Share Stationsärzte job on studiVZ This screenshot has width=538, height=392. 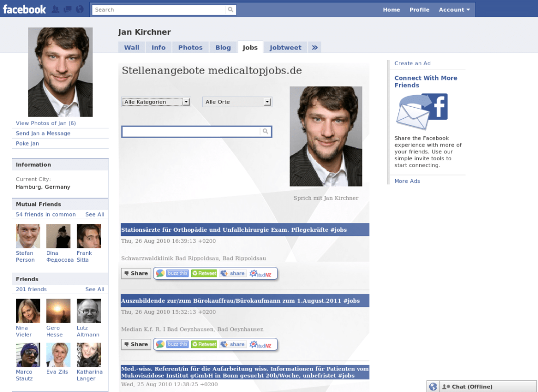click(261, 274)
